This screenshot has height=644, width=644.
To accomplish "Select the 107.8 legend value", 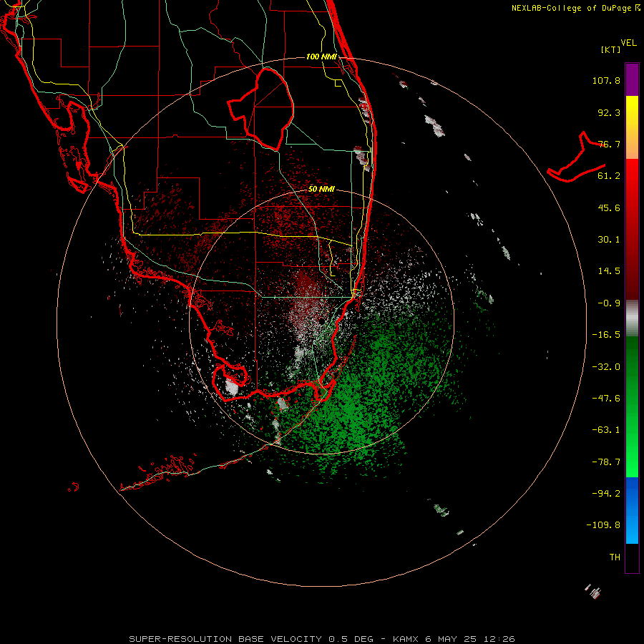I will click(606, 80).
